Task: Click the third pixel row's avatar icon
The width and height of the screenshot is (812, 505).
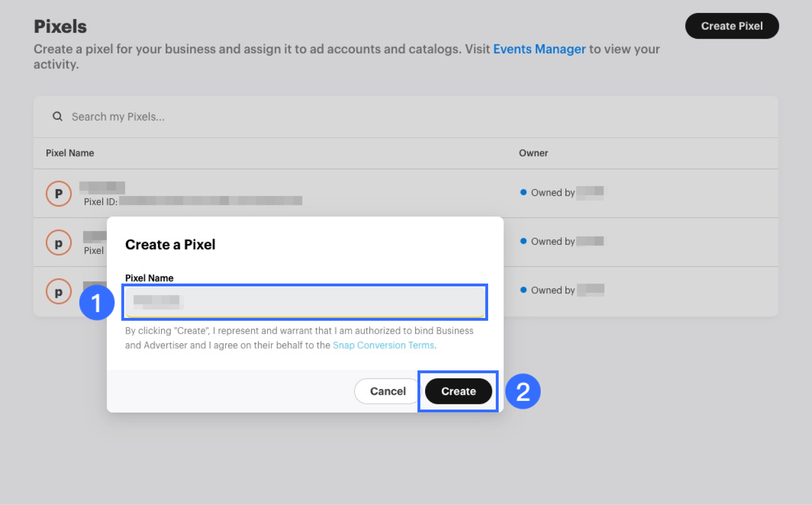Action: coord(59,292)
